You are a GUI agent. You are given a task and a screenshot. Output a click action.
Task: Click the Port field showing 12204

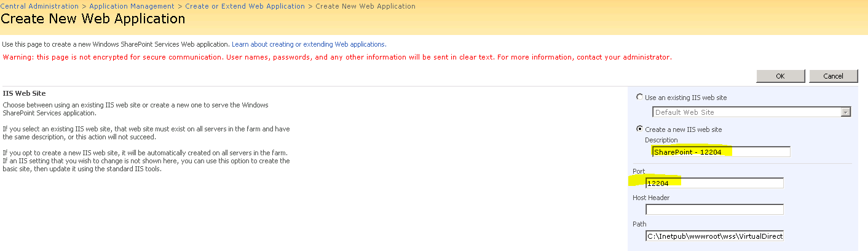714,183
